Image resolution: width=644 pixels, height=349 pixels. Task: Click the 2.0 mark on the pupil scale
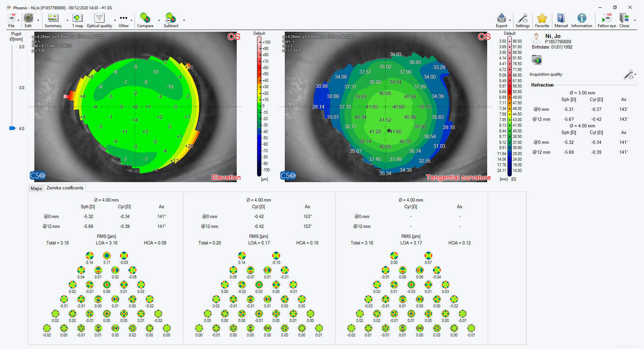pos(21,47)
